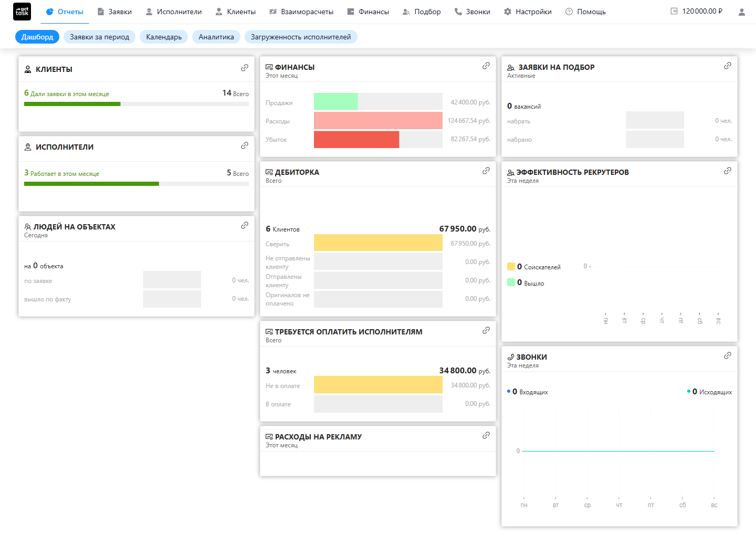Open link icon on the Людей на объектах card

245,225
